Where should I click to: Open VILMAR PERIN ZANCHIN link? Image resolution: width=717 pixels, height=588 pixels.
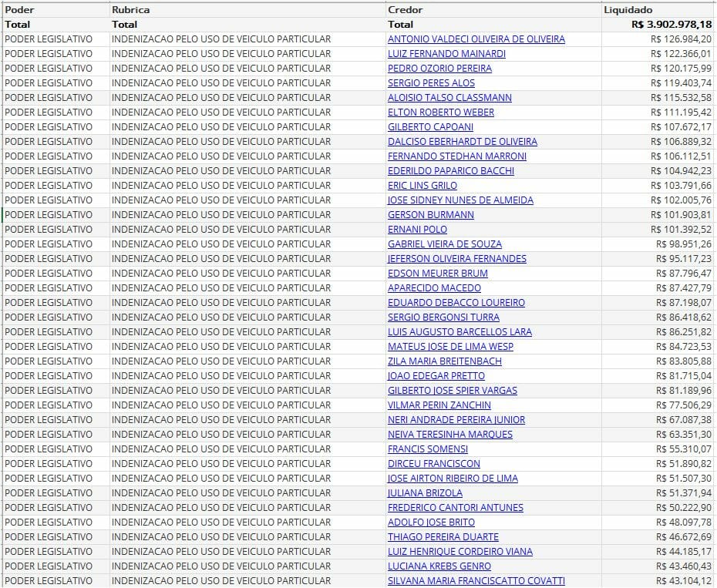point(439,405)
